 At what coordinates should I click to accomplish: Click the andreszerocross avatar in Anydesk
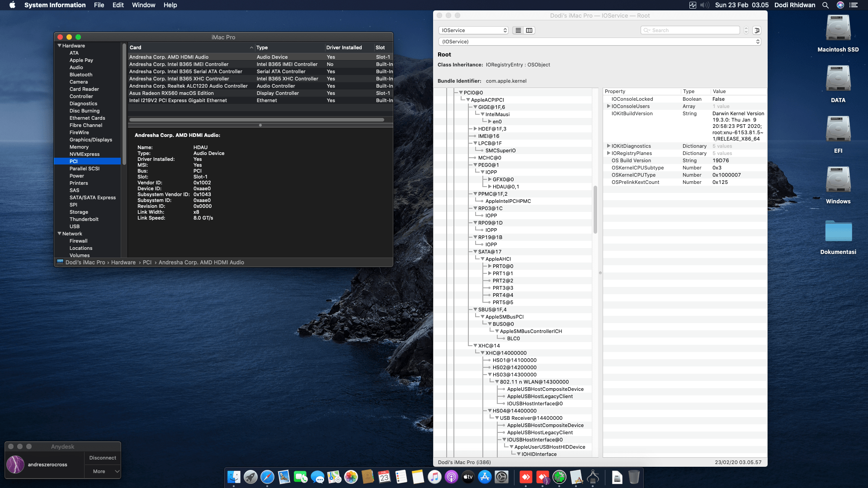coord(15,465)
